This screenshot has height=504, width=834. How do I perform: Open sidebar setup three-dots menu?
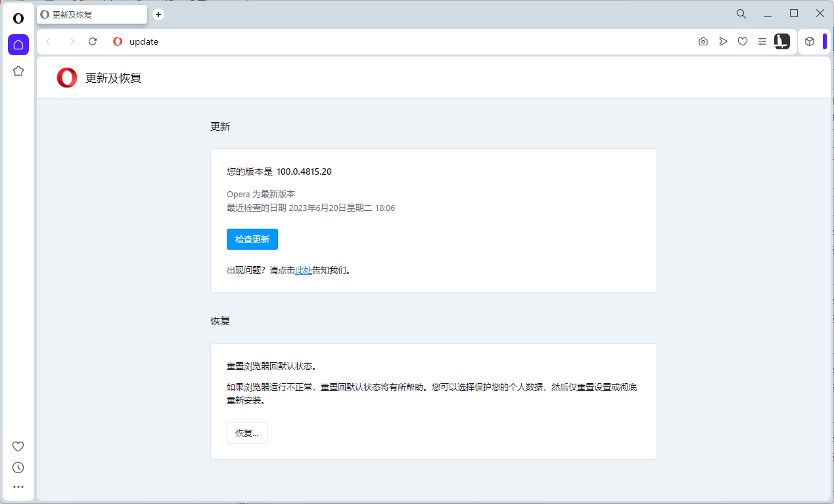point(18,487)
